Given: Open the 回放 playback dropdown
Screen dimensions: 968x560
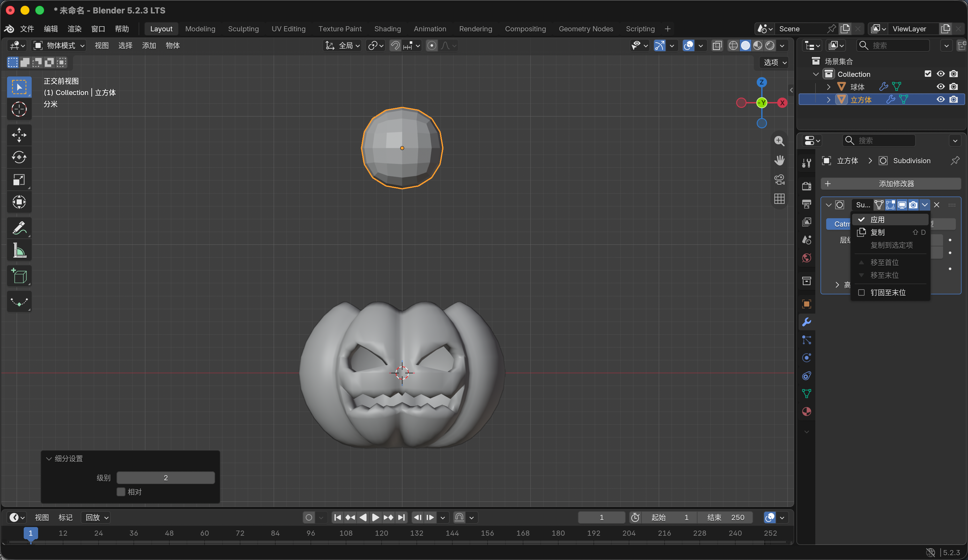Looking at the screenshot, I should point(96,517).
